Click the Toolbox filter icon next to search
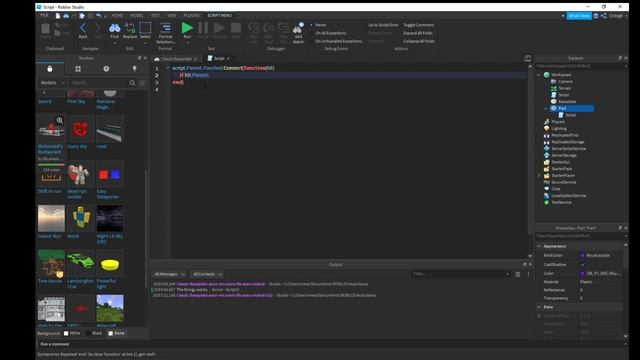 [x=142, y=83]
